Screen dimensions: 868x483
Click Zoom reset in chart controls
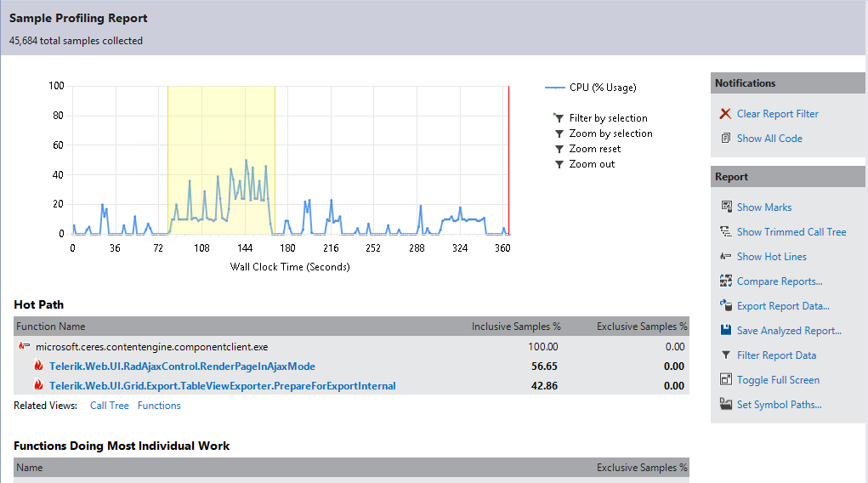594,149
